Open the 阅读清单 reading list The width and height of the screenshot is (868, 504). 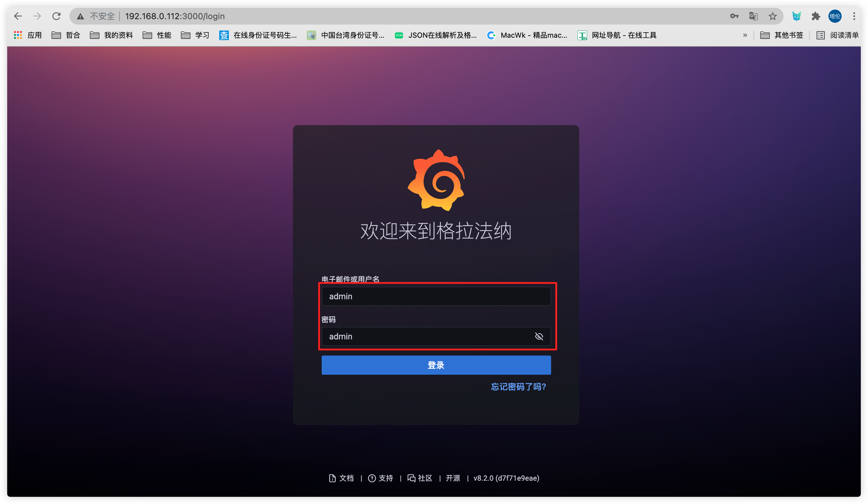pos(837,35)
